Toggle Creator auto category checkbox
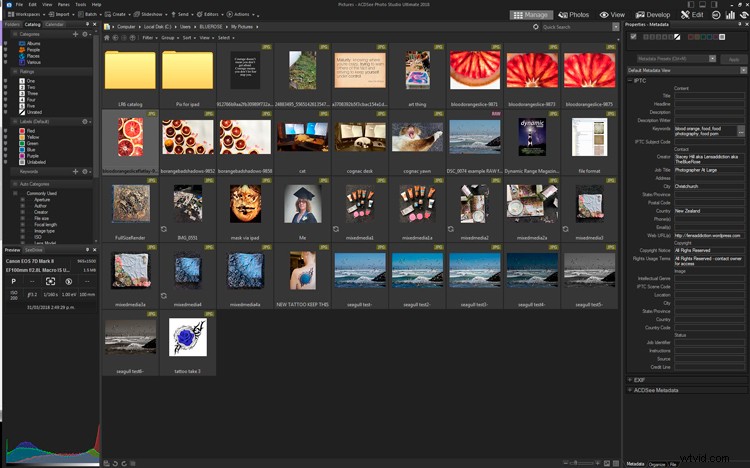 tap(22, 212)
